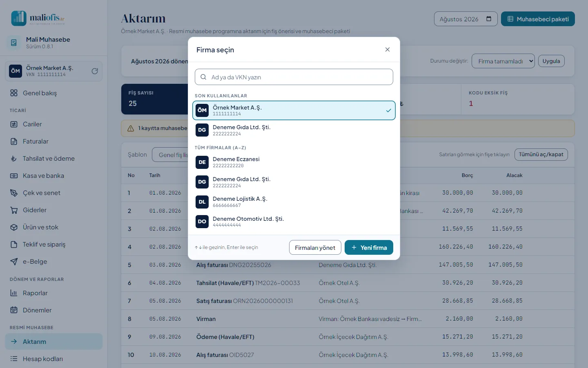
Task: Open the Virman row in the table
Action: coord(347,319)
